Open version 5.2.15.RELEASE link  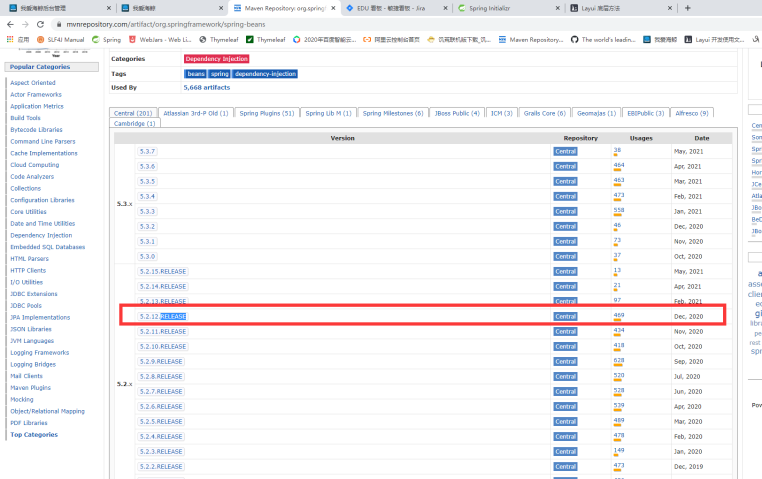(x=163, y=272)
